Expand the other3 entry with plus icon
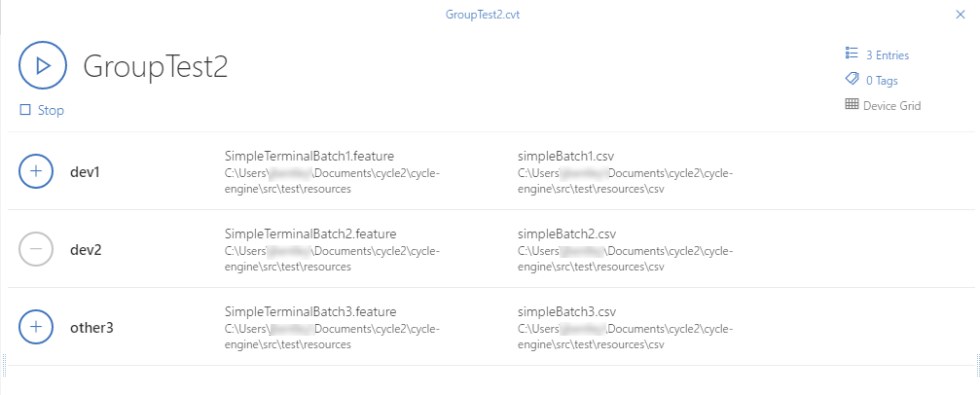Image resolution: width=980 pixels, height=395 pixels. [36, 327]
